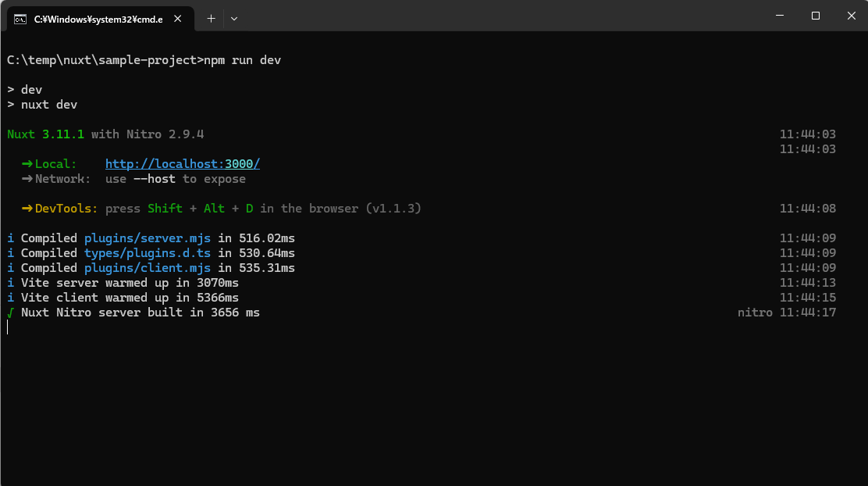Image resolution: width=868 pixels, height=486 pixels.
Task: Click the types/plugins.d.ts file path
Action: click(148, 253)
